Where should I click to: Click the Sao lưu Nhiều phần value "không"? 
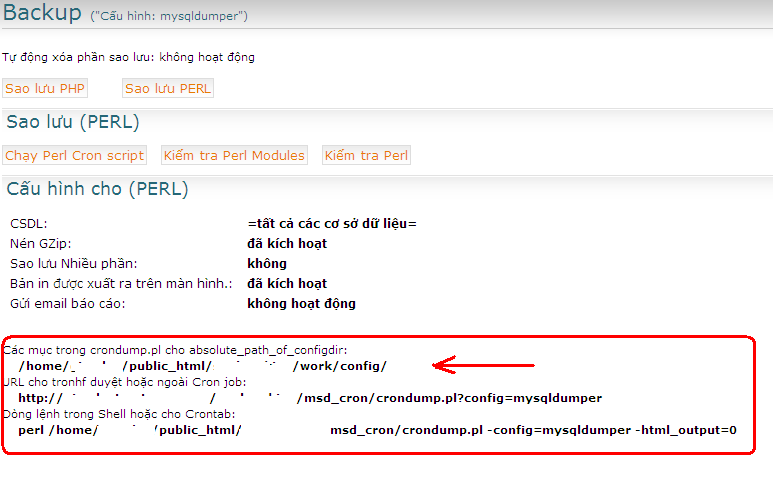(x=266, y=263)
